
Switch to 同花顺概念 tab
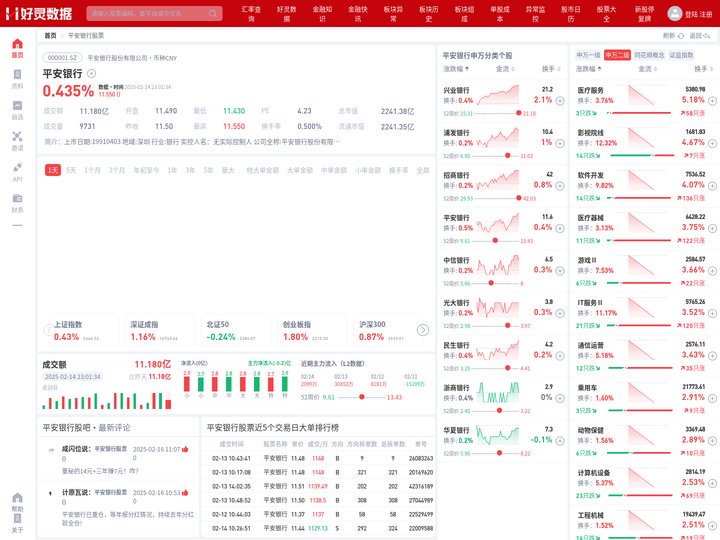(649, 55)
